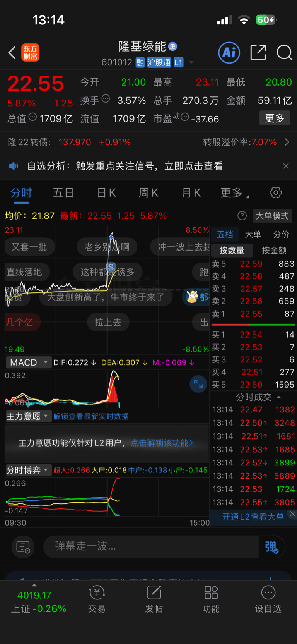The height and width of the screenshot is (644, 297).
Task: Expand the 上证 index bar
Action: point(34,585)
